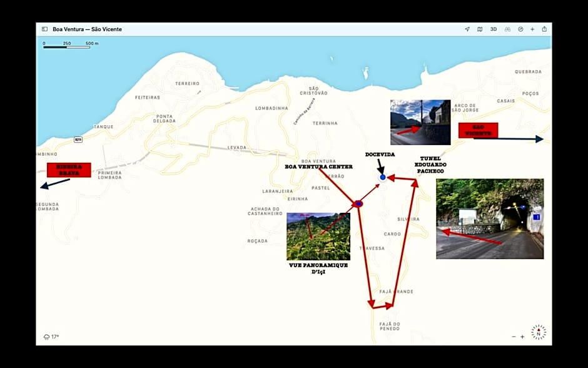Image resolution: width=588 pixels, height=368 pixels.
Task: Open the 17° weather indicator
Action: click(x=51, y=337)
